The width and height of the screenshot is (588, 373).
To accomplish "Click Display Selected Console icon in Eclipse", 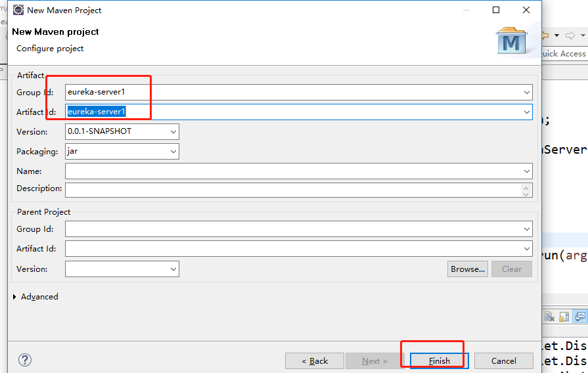I will click(x=581, y=317).
